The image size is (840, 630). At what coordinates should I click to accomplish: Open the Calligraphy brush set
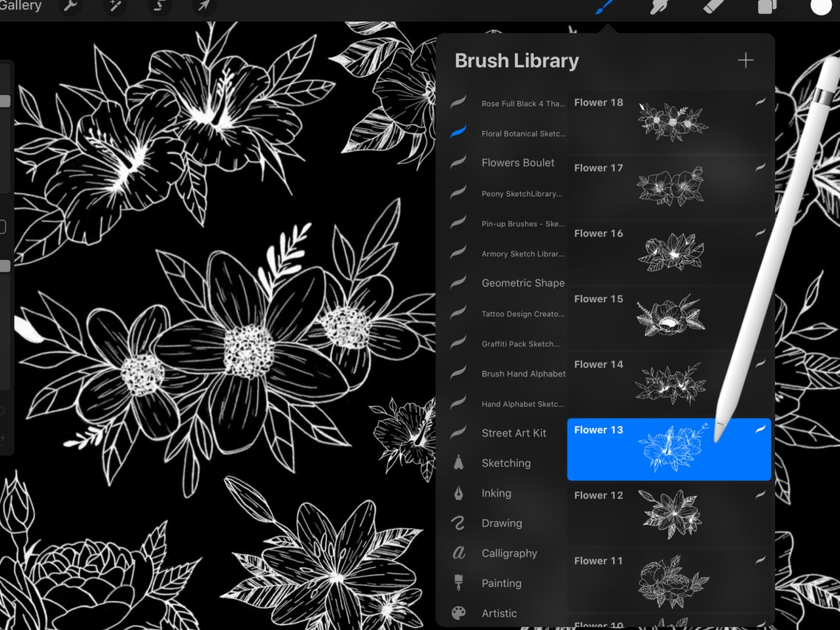(x=508, y=553)
